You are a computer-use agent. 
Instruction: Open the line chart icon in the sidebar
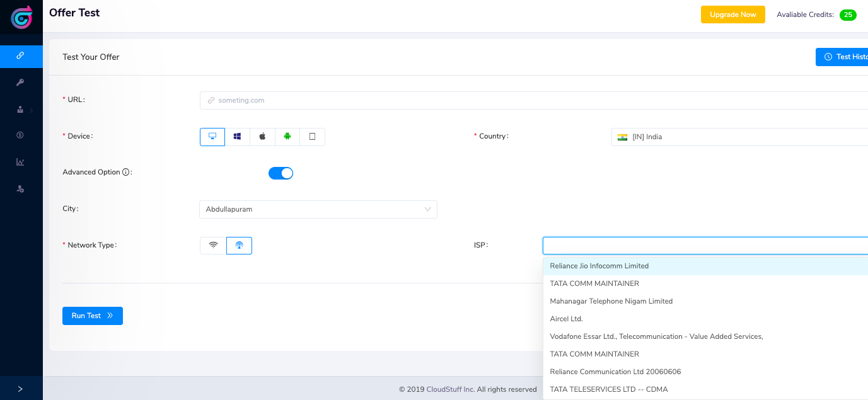point(20,162)
